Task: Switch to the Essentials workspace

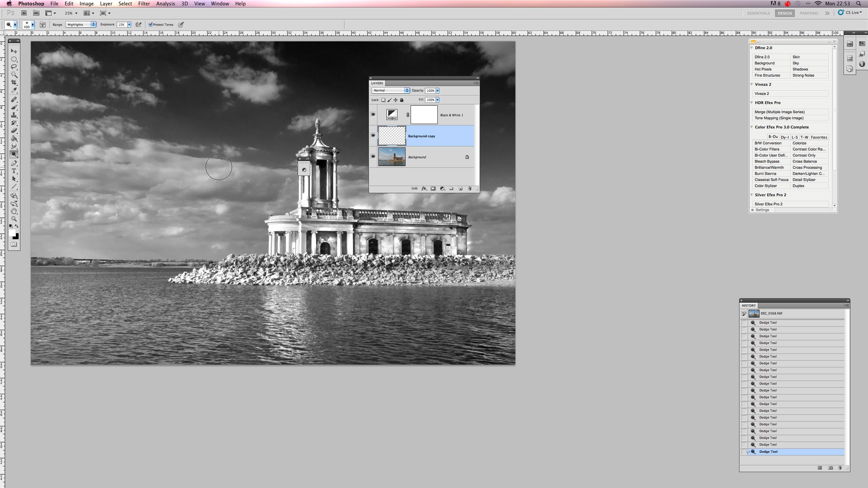Action: pos(758,13)
